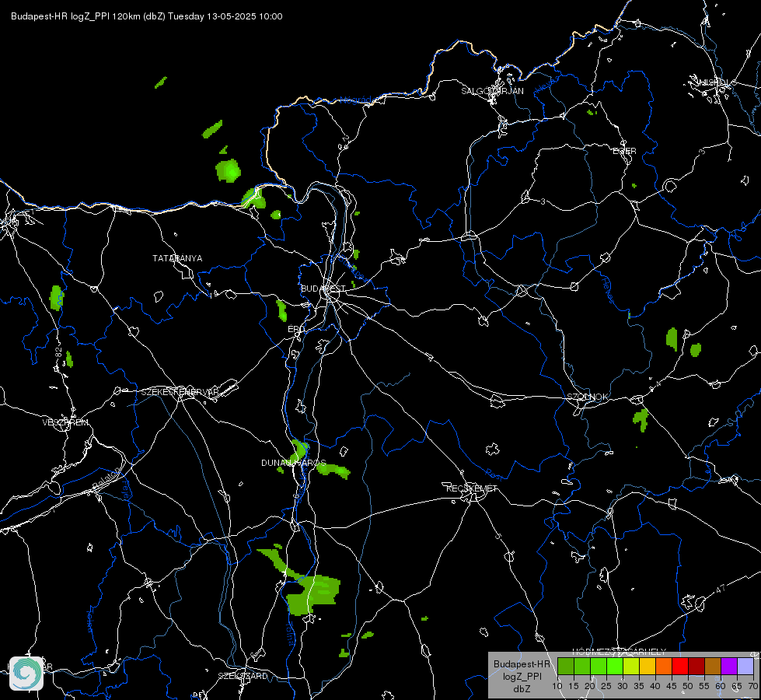The height and width of the screenshot is (700, 761).
Task: Click the radar title text with the date 13-05-2025
Action: [147, 16]
